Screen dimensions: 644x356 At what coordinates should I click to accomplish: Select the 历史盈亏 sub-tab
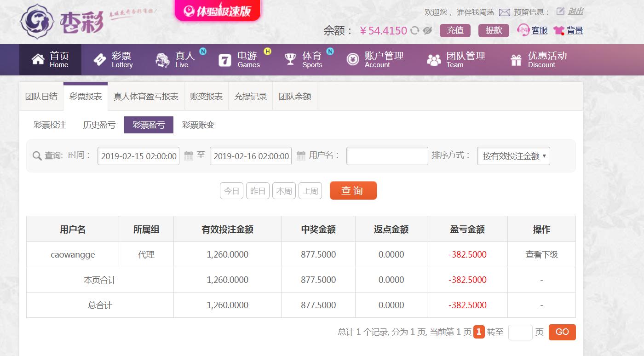coord(99,125)
